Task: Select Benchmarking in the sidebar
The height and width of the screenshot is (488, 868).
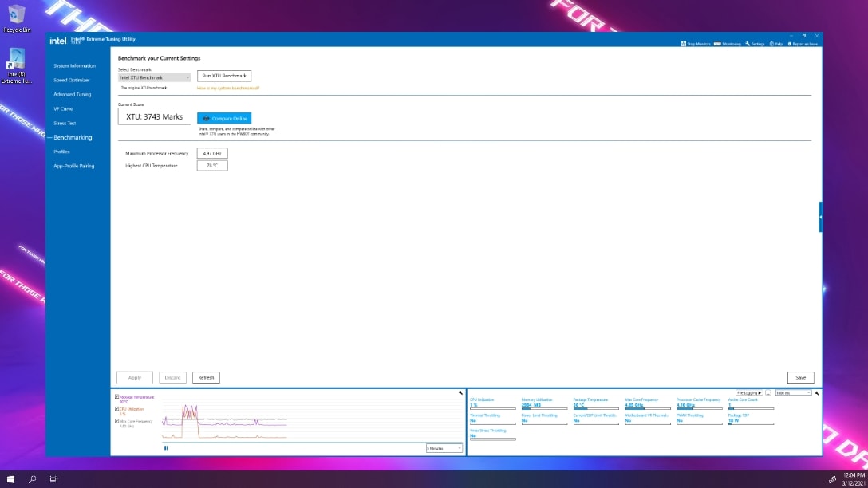Action: coord(73,137)
